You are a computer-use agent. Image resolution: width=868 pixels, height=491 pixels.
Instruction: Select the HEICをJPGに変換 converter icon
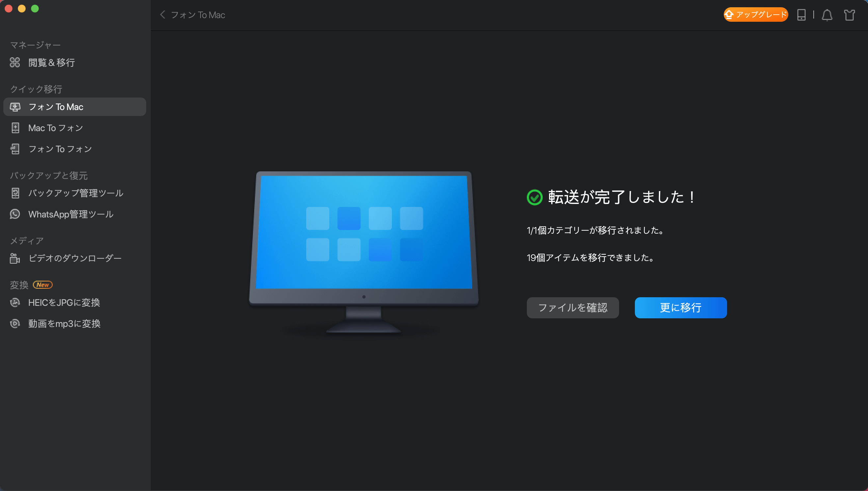pyautogui.click(x=15, y=303)
